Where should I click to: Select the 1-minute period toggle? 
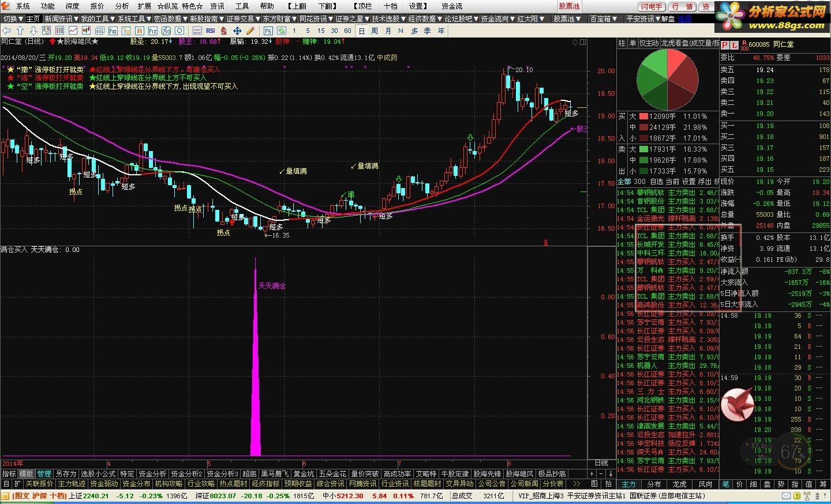click(x=294, y=31)
